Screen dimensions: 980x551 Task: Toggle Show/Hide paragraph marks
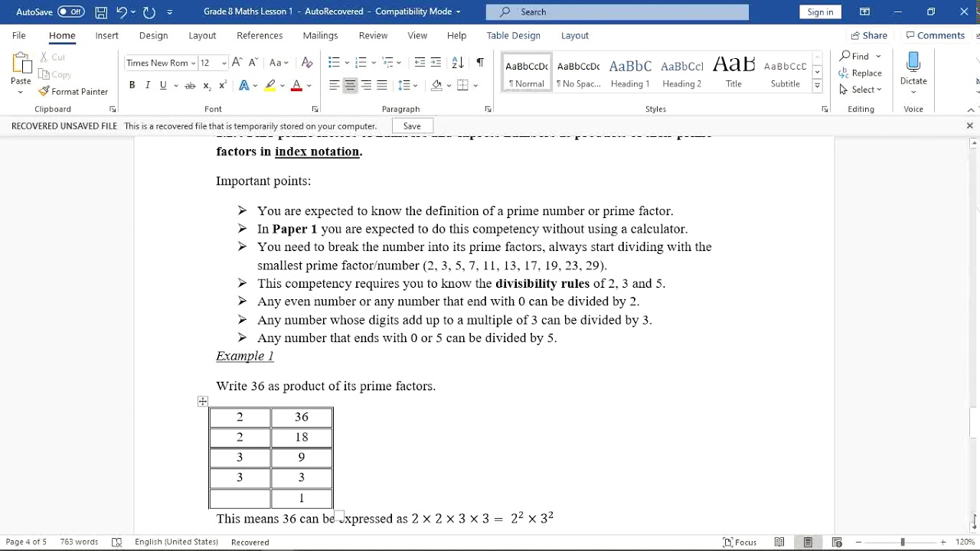[x=480, y=63]
